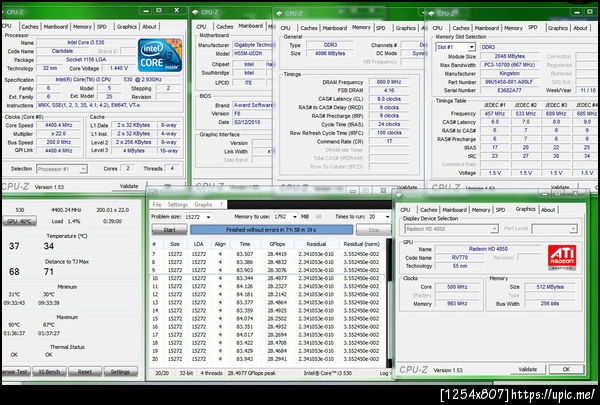Screen dimensions: 600x405
Task: Click title icon of CPU-Z mainboard window
Action: click(x=195, y=12)
